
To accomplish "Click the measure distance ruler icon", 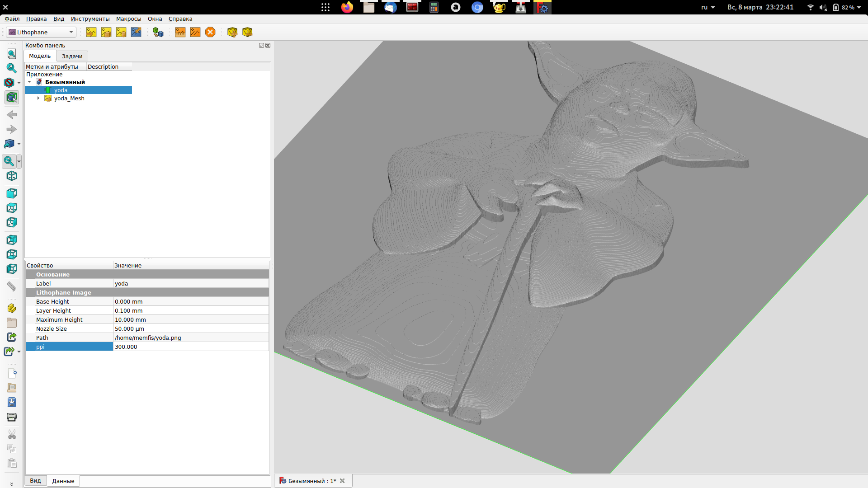I will click(x=11, y=286).
